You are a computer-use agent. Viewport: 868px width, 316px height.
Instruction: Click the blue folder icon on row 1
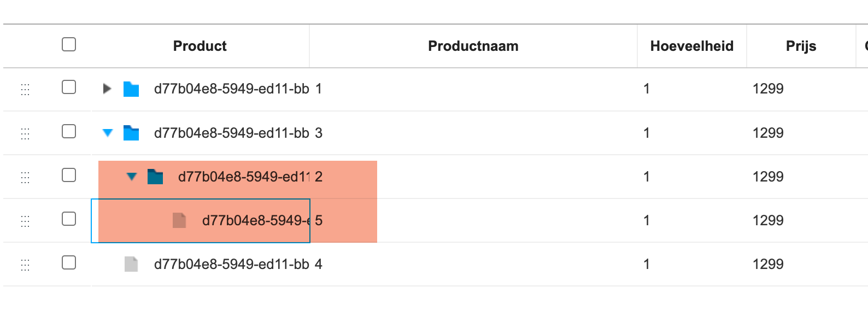[130, 89]
